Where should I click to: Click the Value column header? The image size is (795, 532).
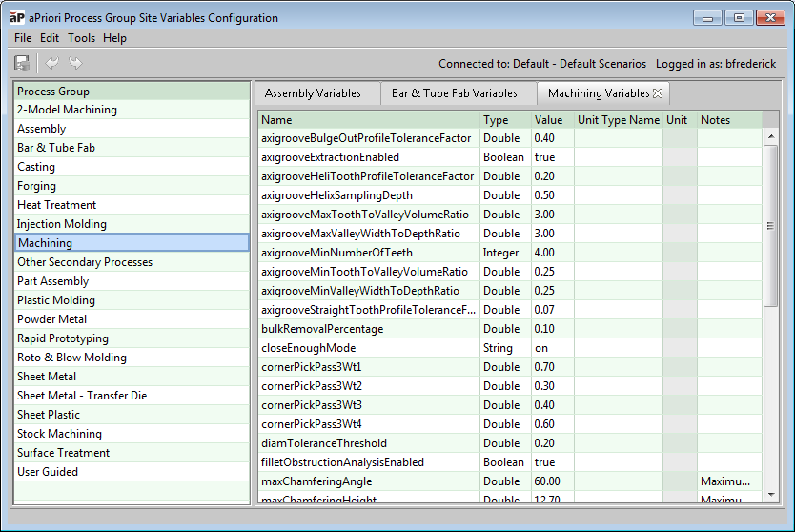click(x=550, y=120)
